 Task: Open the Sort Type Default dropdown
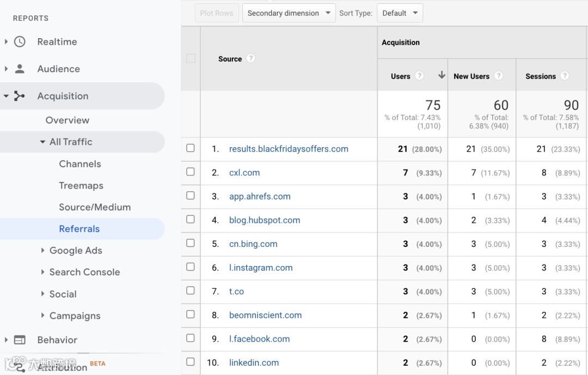400,13
